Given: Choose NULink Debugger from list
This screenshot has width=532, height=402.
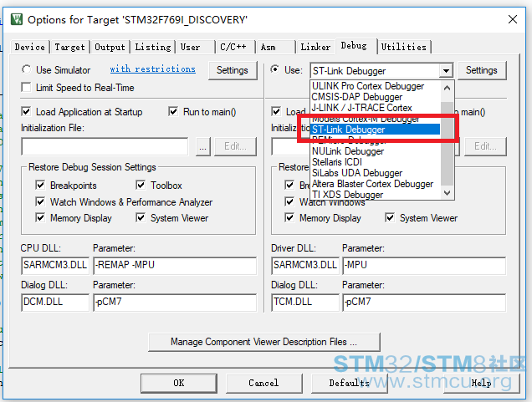Looking at the screenshot, I should pos(376,151).
